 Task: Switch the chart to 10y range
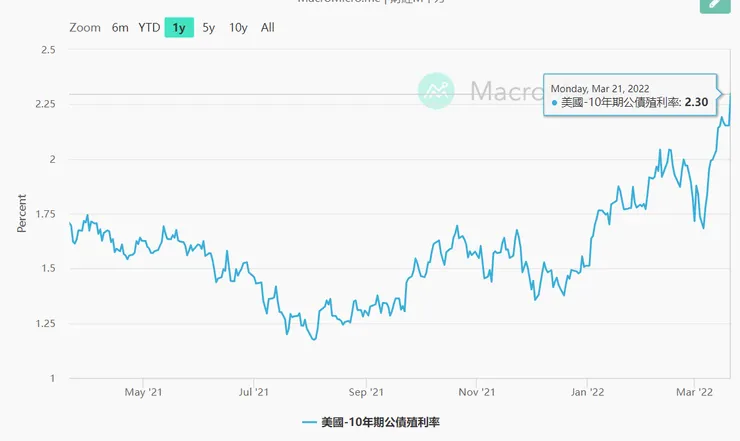(x=238, y=28)
